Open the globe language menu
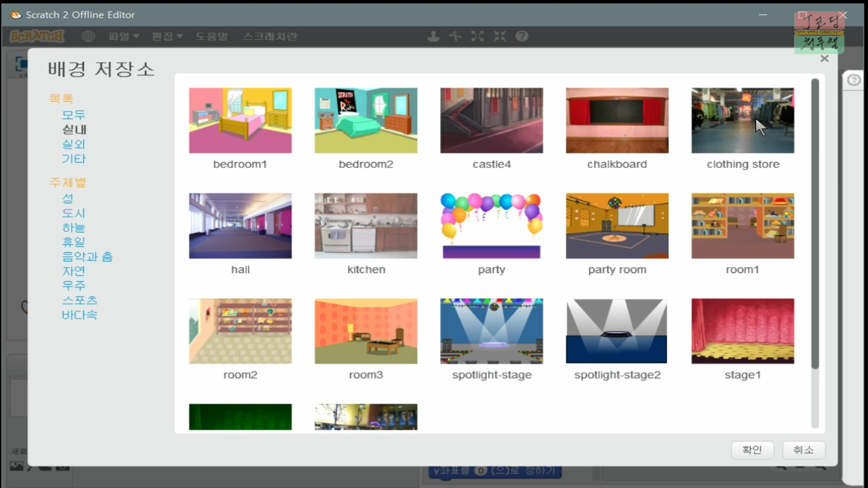This screenshot has height=488, width=868. pyautogui.click(x=88, y=36)
